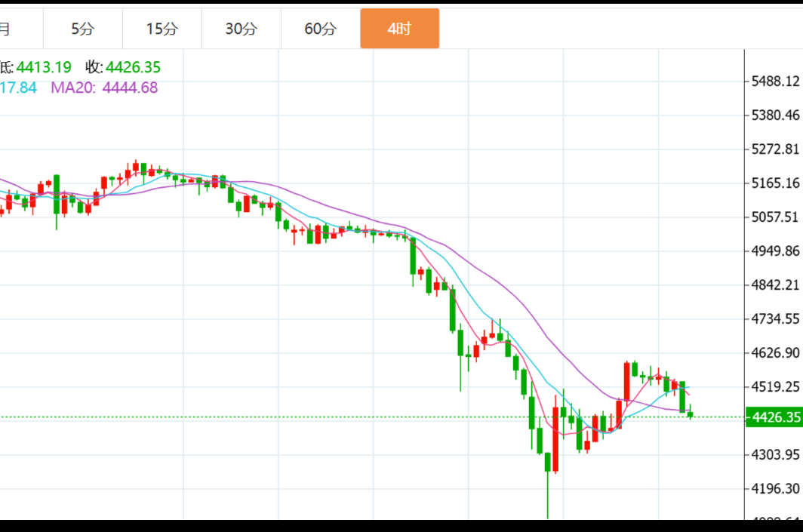This screenshot has width=803, height=532.
Task: Click the cyan moving average value 17.84
Action: pos(18,88)
